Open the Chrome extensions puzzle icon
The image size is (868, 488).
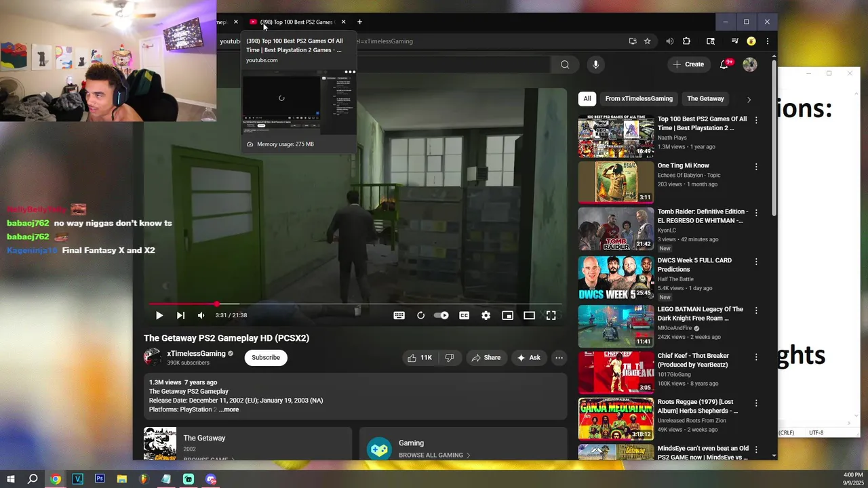click(686, 41)
